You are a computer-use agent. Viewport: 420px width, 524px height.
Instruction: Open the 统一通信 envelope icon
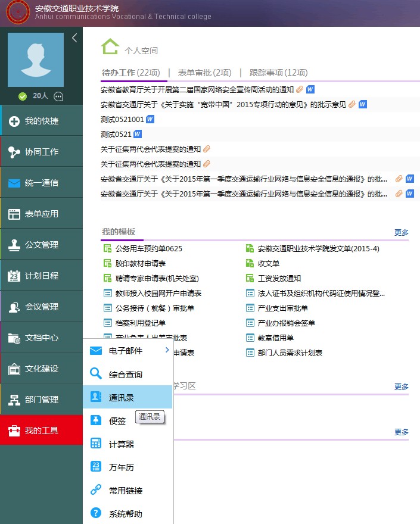click(14, 183)
